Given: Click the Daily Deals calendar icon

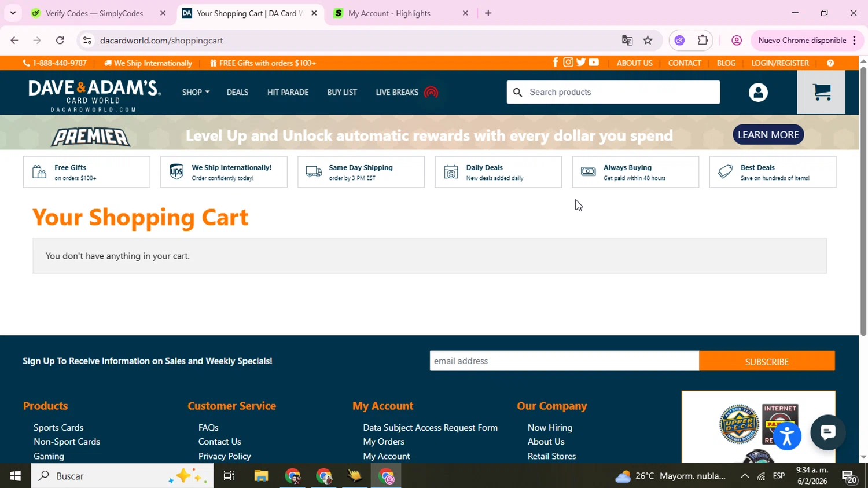Looking at the screenshot, I should pyautogui.click(x=451, y=172).
